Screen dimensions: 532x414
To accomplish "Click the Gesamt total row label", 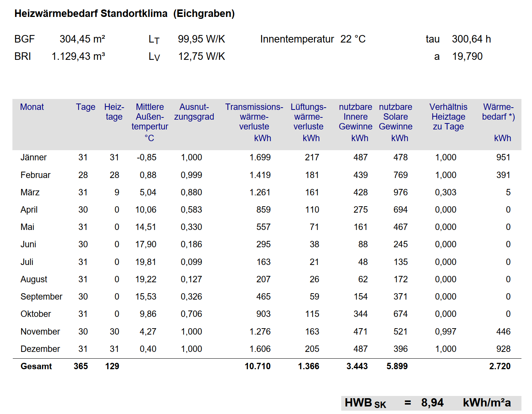I will click(x=36, y=366).
